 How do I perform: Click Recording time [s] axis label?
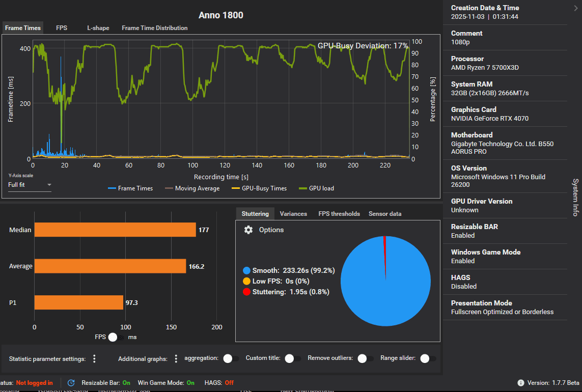[x=221, y=177]
